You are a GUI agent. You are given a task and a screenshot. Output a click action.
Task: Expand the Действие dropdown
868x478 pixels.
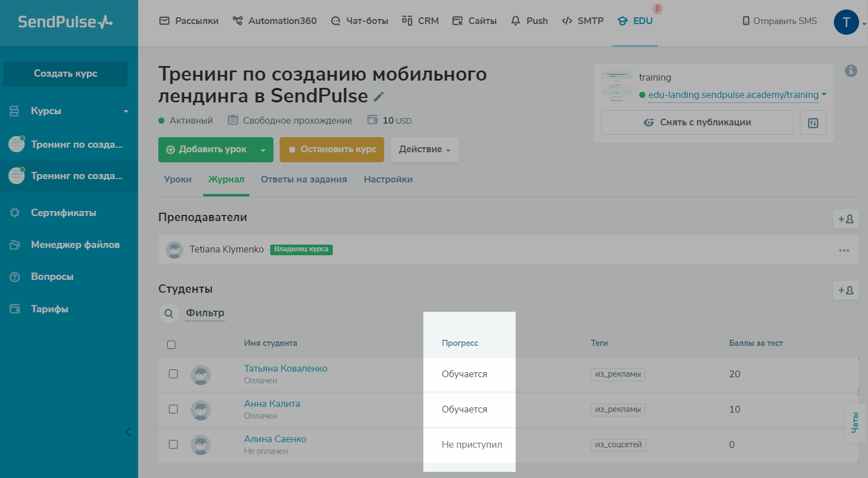point(424,150)
